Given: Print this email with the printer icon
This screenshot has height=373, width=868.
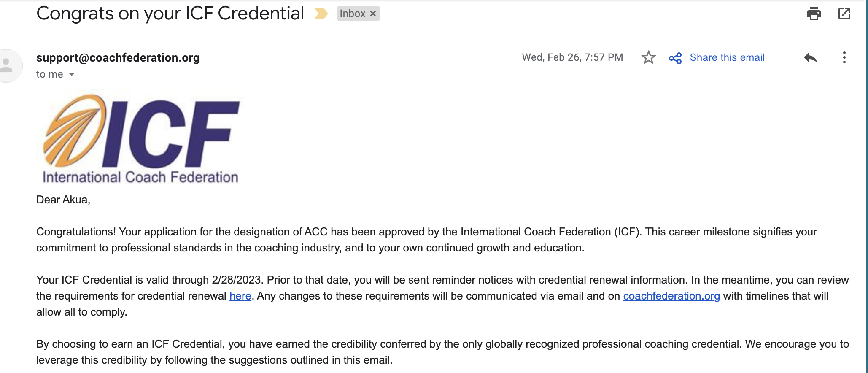Looking at the screenshot, I should [x=814, y=14].
